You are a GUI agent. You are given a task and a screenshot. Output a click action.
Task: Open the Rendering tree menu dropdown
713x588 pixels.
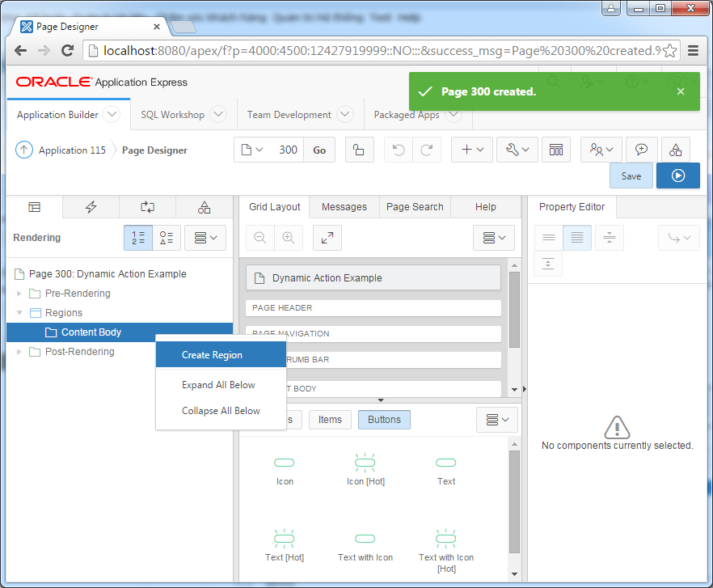coord(205,238)
